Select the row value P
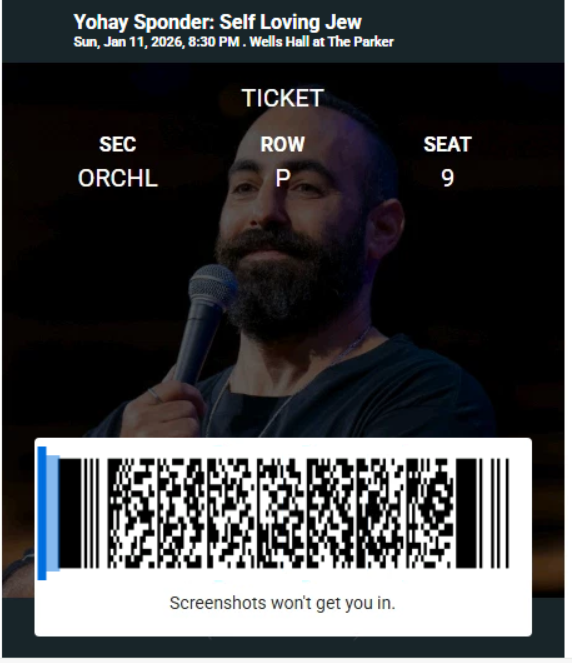This screenshot has height=663, width=572. [x=283, y=178]
